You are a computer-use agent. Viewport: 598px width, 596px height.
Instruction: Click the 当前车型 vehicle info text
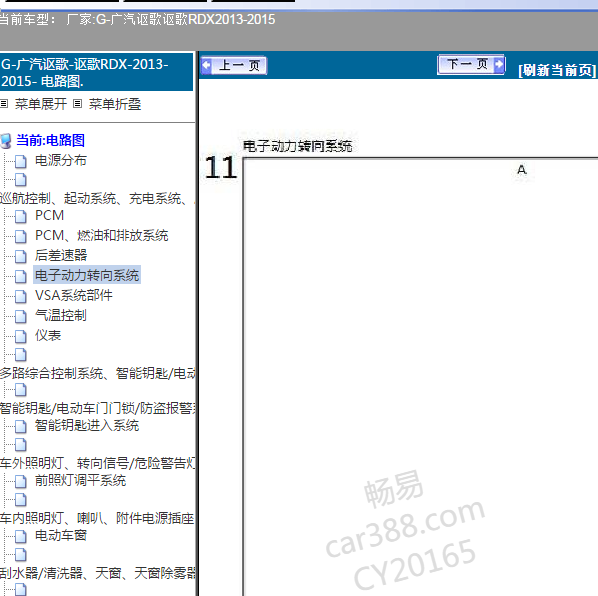[x=137, y=19]
